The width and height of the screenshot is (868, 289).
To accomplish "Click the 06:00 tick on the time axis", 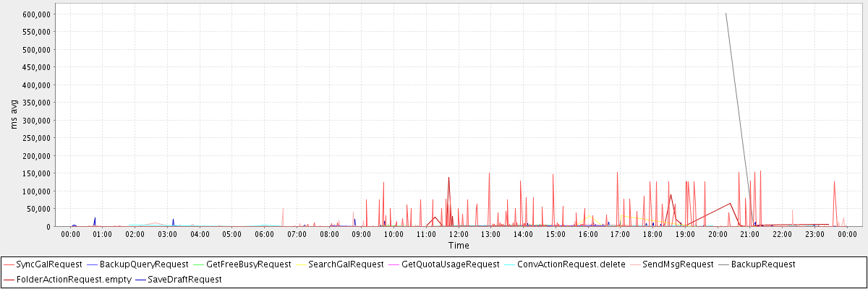I will [x=265, y=234].
